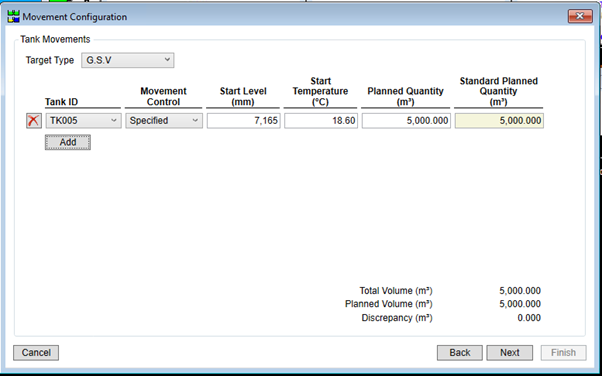Screen dimensions: 602x376
Task: Open the Target Type dropdown
Action: (x=127, y=60)
